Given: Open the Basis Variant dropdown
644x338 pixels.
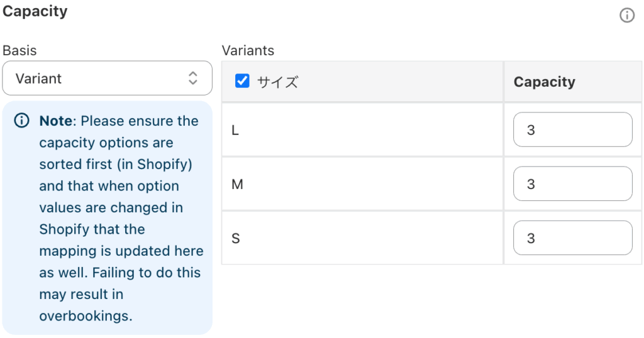Looking at the screenshot, I should pyautogui.click(x=107, y=78).
